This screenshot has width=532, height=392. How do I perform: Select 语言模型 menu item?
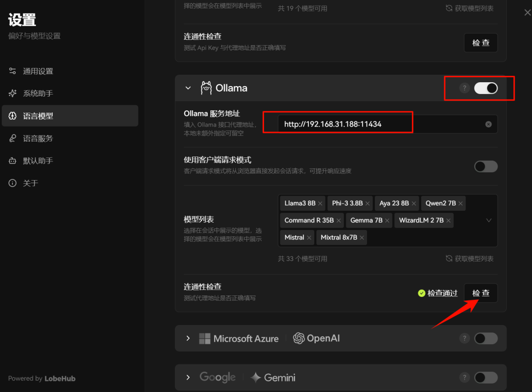click(70, 116)
